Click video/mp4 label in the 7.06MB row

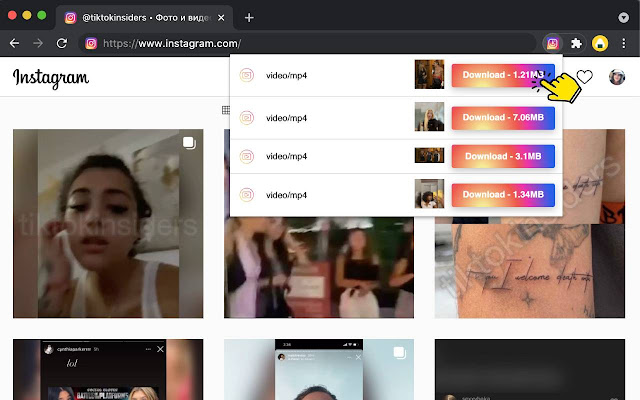click(x=287, y=118)
